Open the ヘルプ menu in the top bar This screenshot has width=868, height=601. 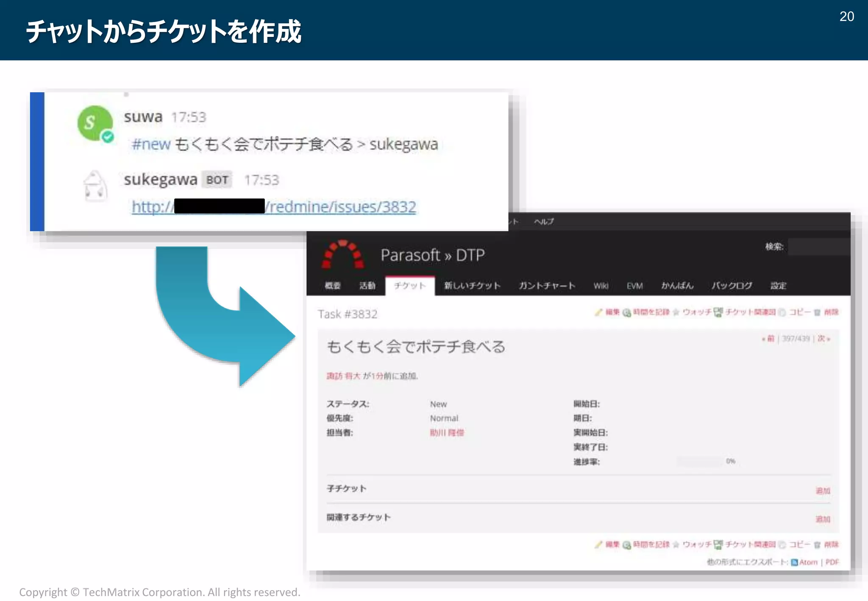point(544,222)
